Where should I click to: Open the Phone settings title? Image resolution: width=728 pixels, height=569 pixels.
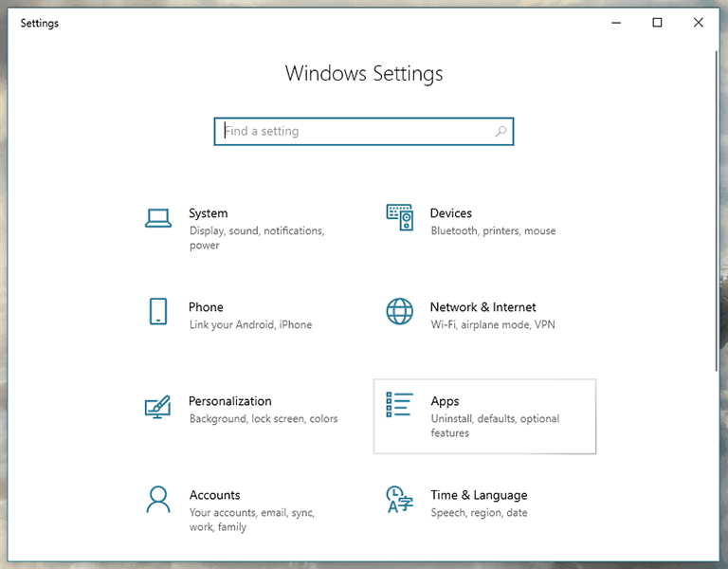(206, 307)
